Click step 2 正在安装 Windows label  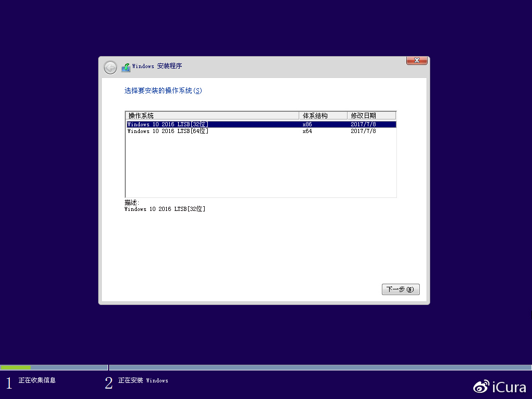[143, 380]
